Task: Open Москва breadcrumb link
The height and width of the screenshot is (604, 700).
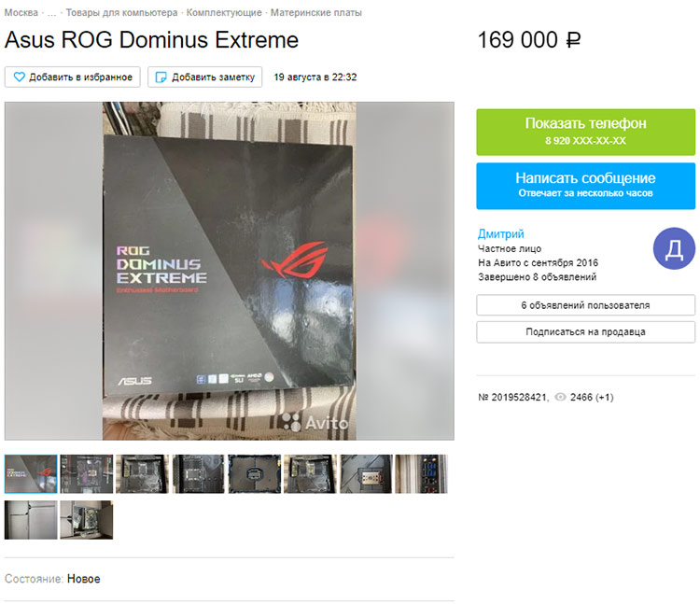Action: [x=21, y=12]
